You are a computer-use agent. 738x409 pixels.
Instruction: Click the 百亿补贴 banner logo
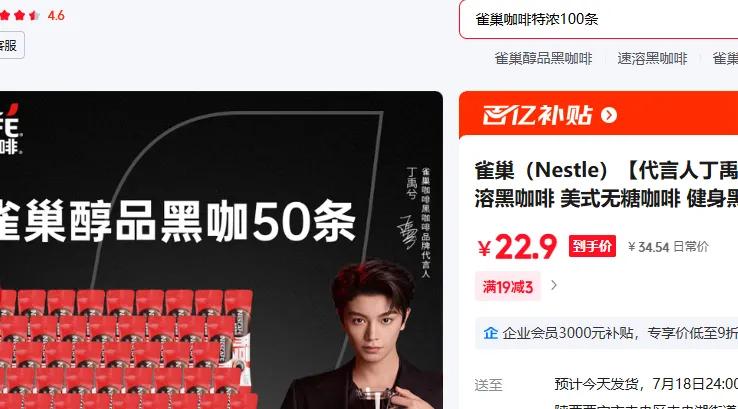pyautogui.click(x=537, y=115)
